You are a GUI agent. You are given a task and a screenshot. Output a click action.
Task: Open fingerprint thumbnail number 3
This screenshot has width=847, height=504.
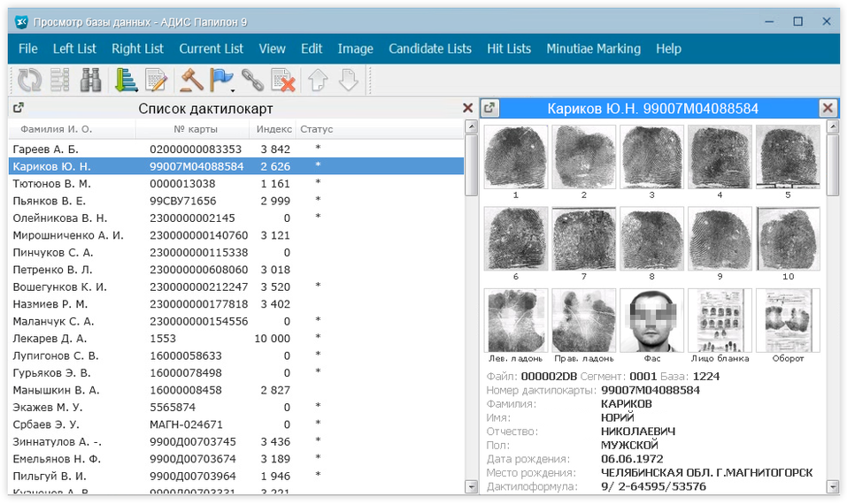(x=651, y=157)
